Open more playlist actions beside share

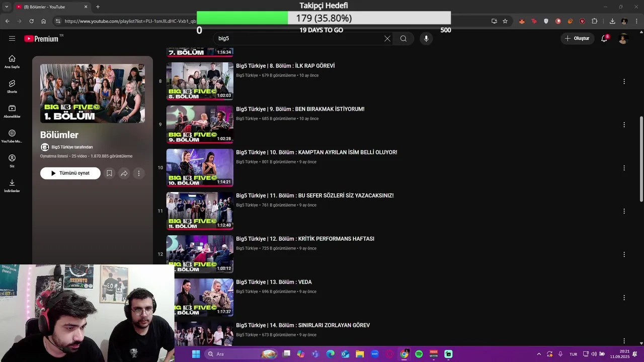pyautogui.click(x=139, y=173)
